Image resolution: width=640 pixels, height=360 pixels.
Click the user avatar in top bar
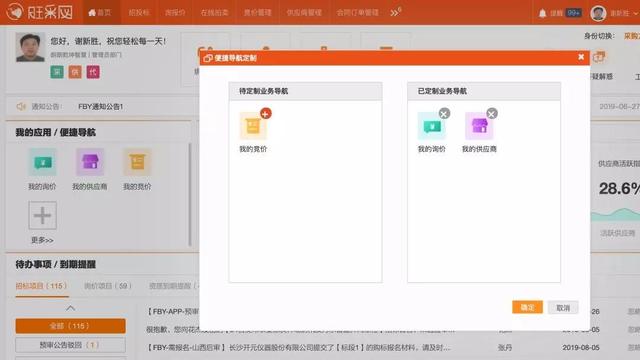click(598, 13)
